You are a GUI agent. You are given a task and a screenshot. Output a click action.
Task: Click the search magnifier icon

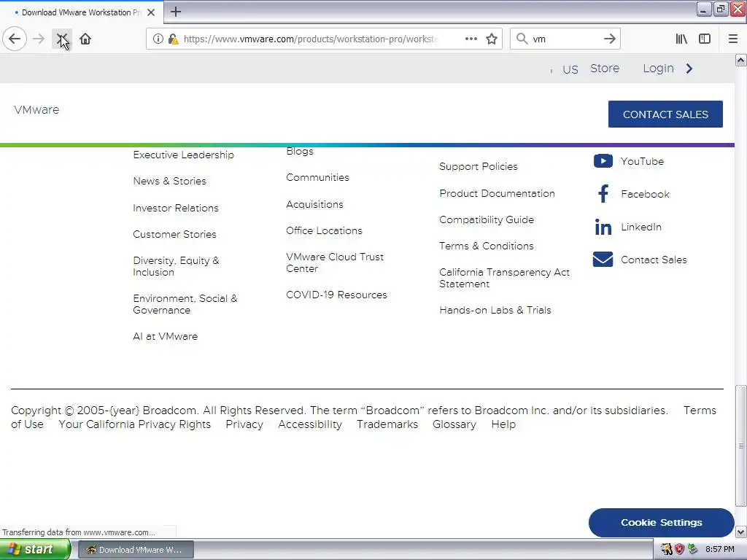[x=522, y=39]
